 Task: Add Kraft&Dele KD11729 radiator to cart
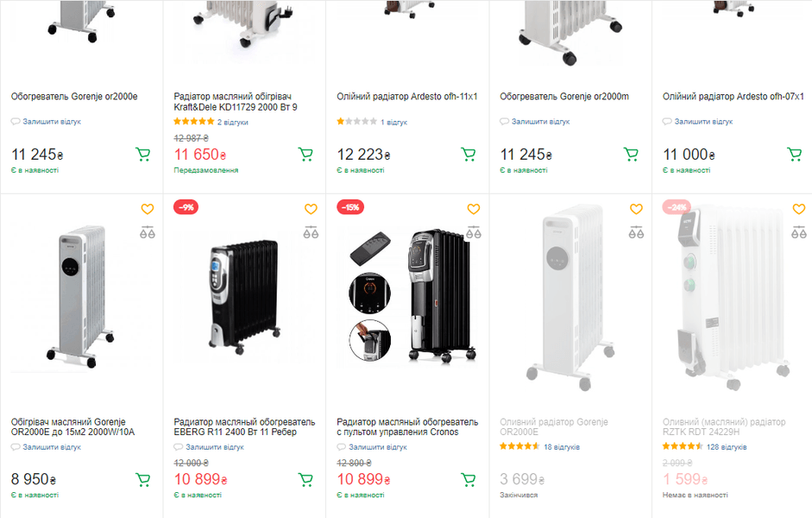pyautogui.click(x=305, y=155)
